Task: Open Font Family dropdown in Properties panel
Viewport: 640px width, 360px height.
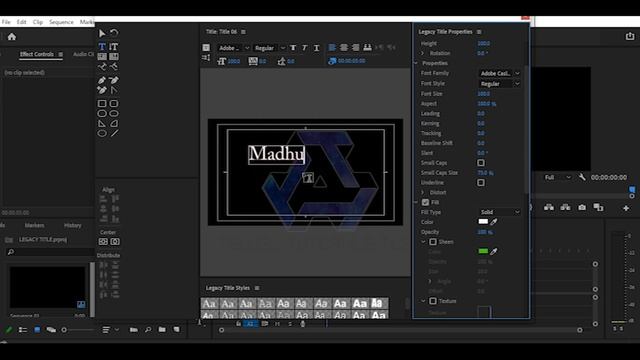Action: point(500,73)
